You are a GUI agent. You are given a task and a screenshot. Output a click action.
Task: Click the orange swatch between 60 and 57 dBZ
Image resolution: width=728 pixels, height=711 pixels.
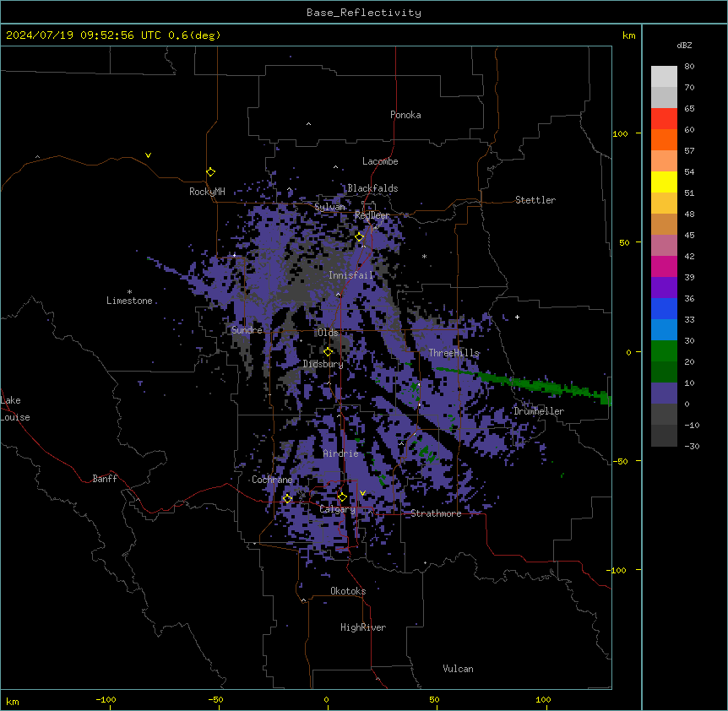(x=664, y=139)
